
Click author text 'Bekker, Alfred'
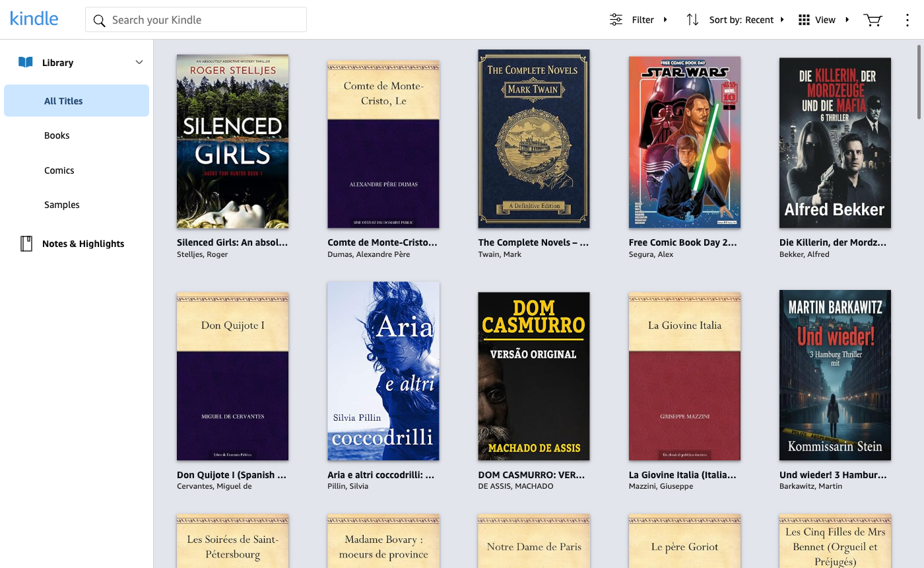[x=805, y=254]
